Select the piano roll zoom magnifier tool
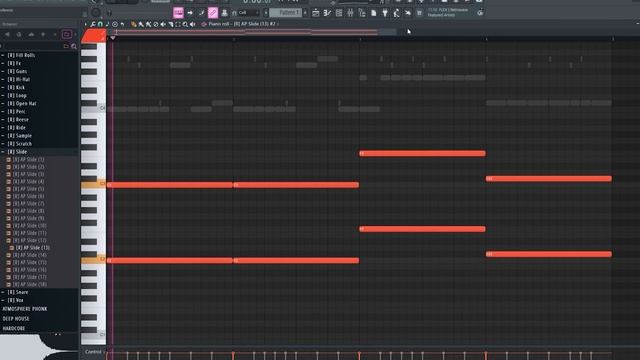 tap(185, 24)
